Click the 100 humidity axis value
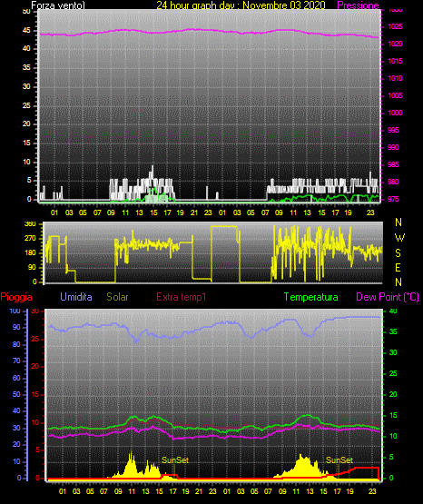The width and height of the screenshot is (423, 504). coord(15,311)
